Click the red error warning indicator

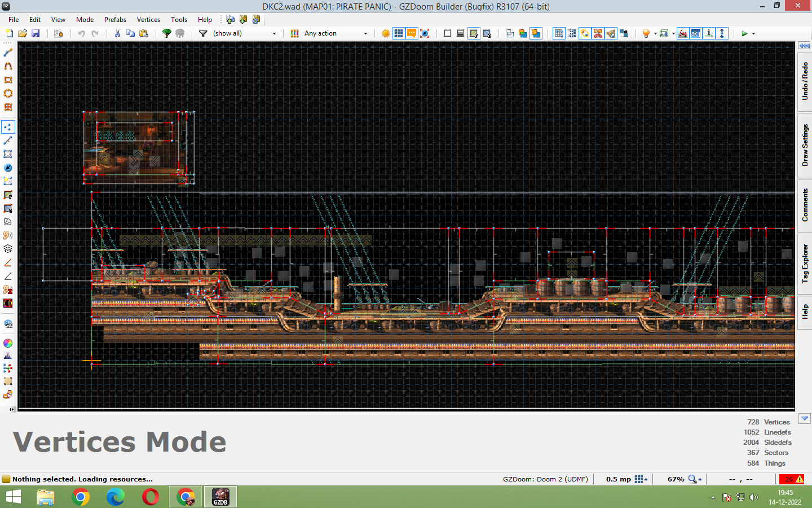coord(791,479)
